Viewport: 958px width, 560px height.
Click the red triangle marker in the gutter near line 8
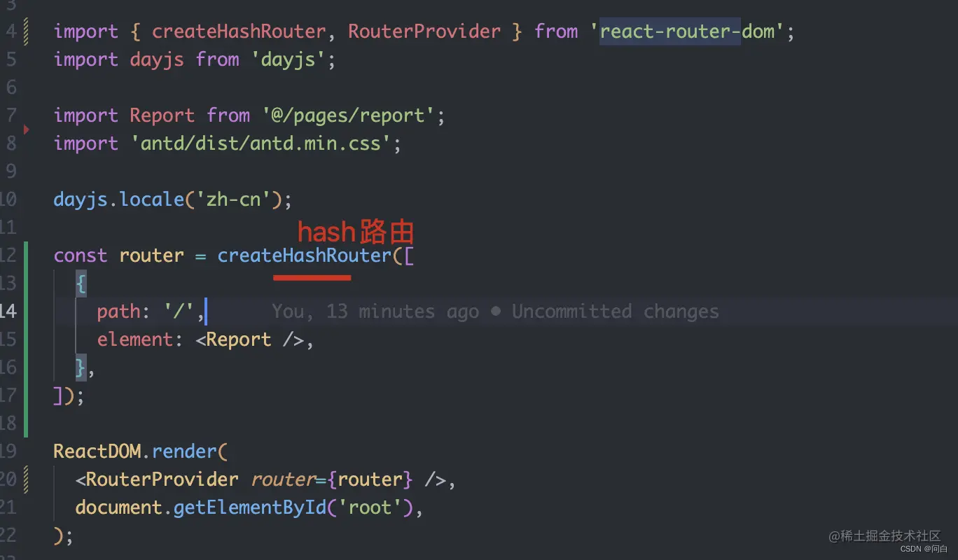pyautogui.click(x=27, y=129)
